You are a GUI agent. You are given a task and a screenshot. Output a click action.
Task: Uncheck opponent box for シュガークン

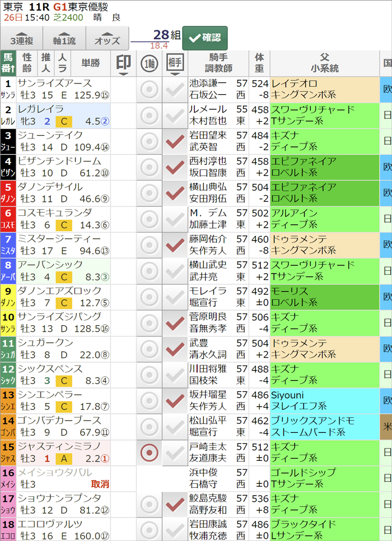click(x=175, y=349)
